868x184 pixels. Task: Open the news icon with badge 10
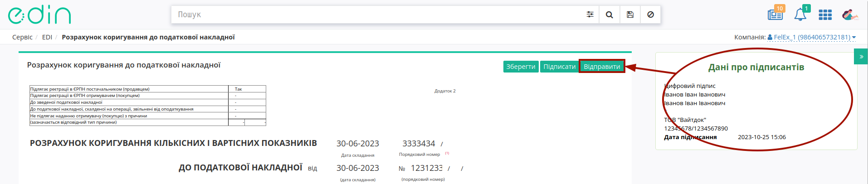point(775,14)
